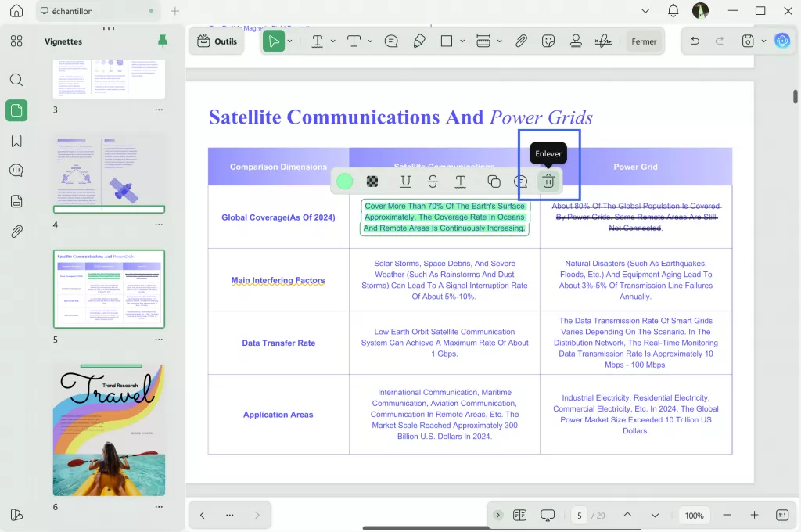Screen dimensions: 801x532
Task: Open the save options dropdown arrow
Action: [764, 41]
